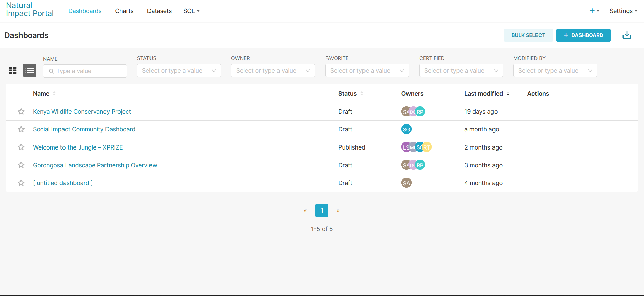This screenshot has height=296, width=644.
Task: Star the Gorongosa Landscape Partnership Overview
Action: point(21,165)
